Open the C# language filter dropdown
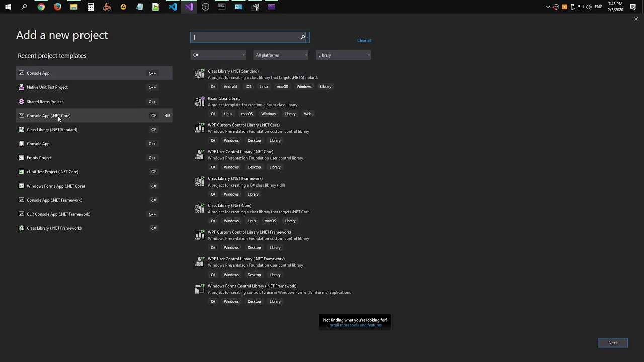The height and width of the screenshot is (362, 644). [x=218, y=55]
